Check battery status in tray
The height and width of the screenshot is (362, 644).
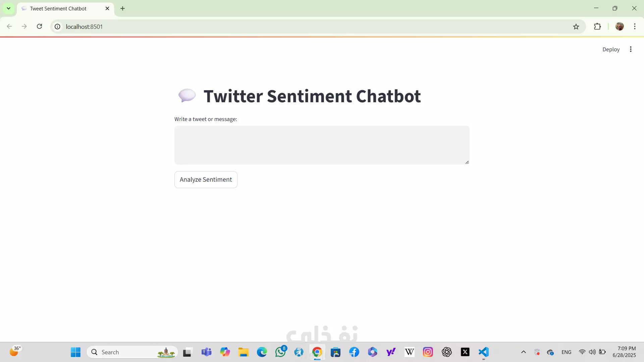[602, 352]
